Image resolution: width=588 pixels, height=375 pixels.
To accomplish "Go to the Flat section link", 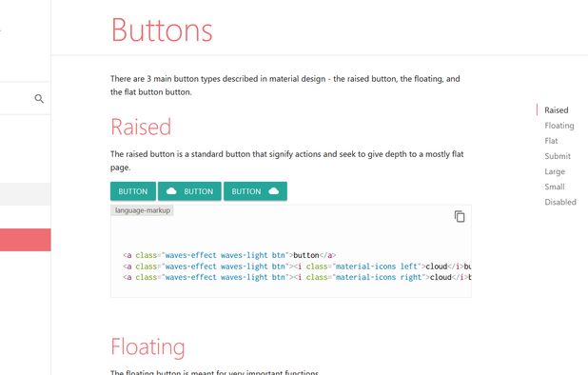I will 551,141.
